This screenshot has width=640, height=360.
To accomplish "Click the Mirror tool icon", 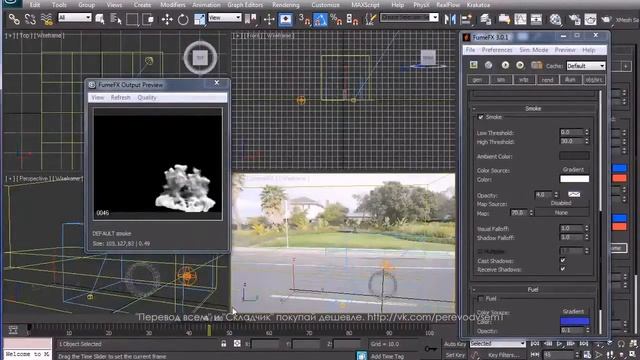I will [450, 19].
